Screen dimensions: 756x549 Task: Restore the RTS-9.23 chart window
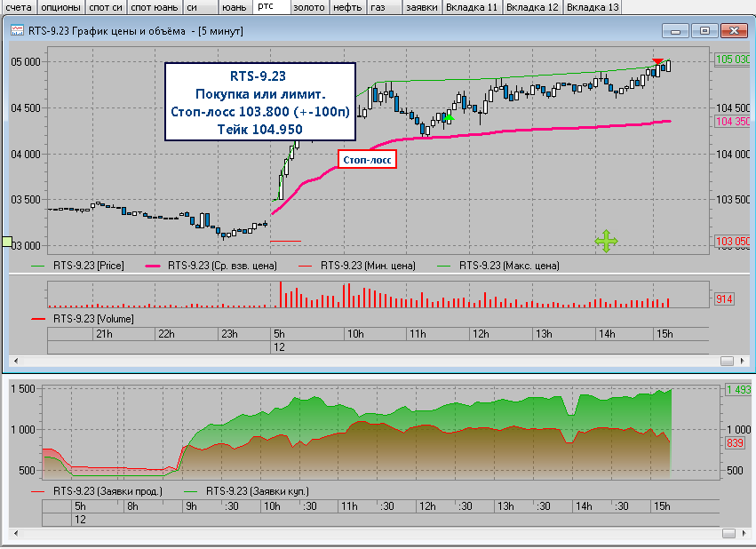click(704, 31)
